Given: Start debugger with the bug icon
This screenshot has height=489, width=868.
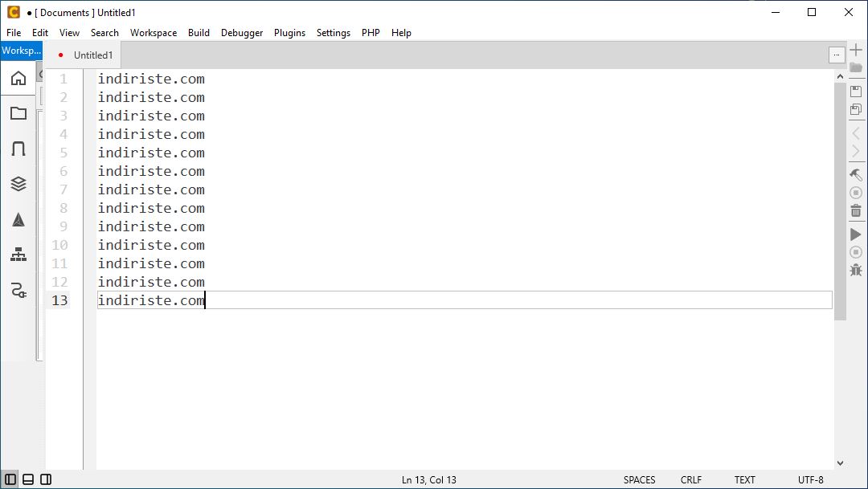Looking at the screenshot, I should coord(856,270).
